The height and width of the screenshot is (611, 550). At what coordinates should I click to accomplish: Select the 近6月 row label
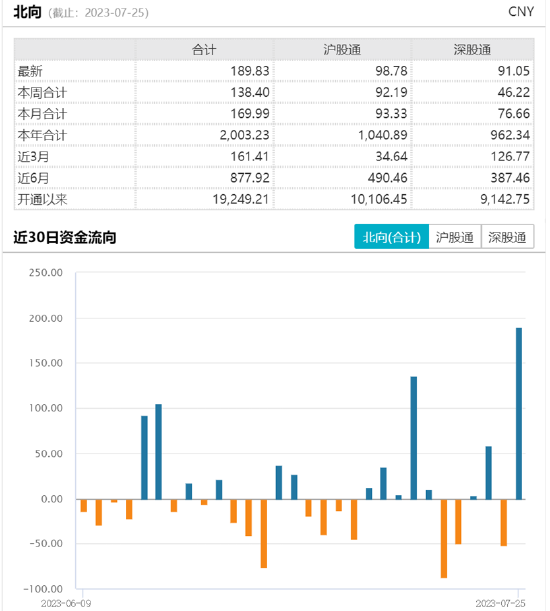[x=33, y=178]
